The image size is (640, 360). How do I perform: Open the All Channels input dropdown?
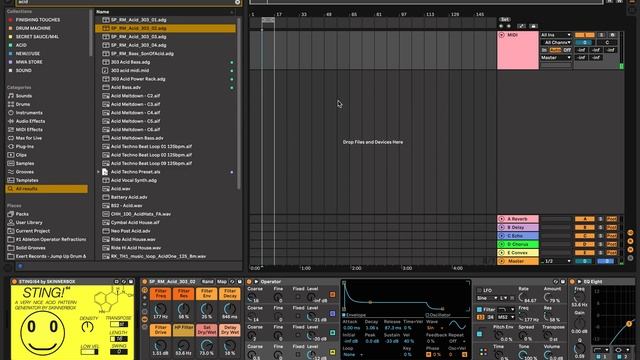(557, 42)
